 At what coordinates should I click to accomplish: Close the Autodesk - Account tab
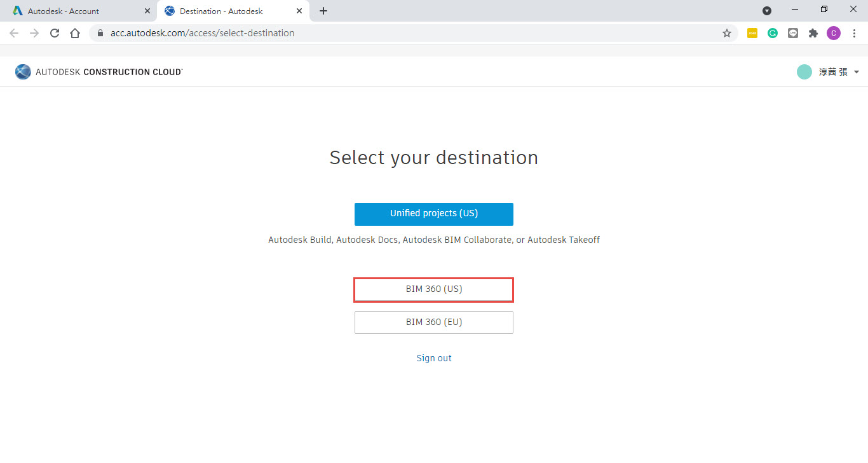pos(147,11)
